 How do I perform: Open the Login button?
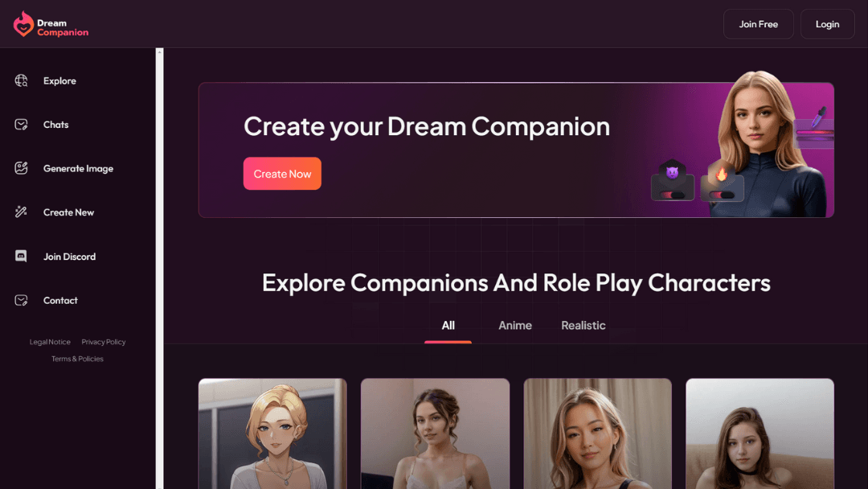[x=827, y=24]
